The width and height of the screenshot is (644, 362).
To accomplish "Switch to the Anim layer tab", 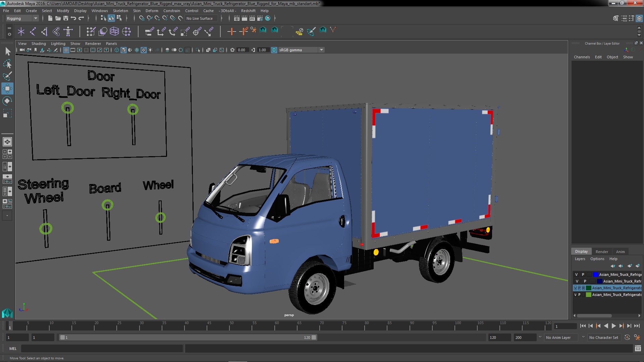I will point(620,252).
